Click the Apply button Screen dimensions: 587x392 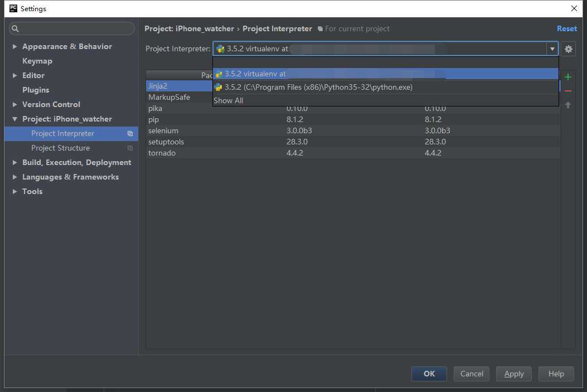click(513, 374)
